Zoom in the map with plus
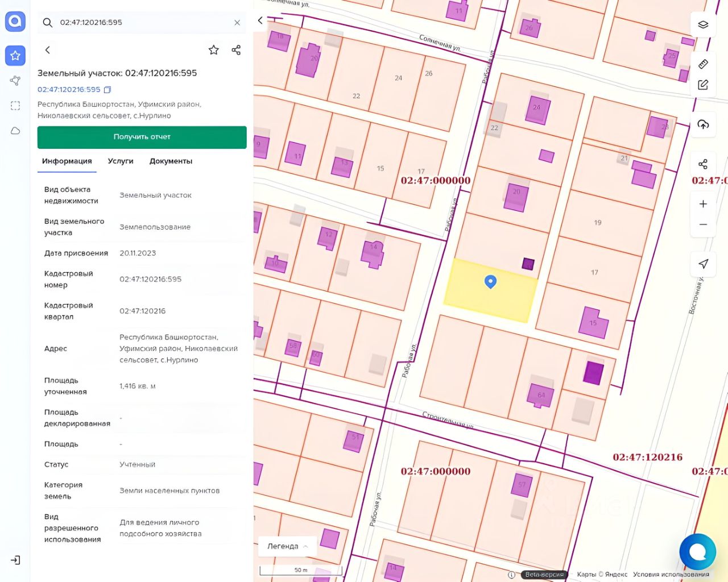The height and width of the screenshot is (582, 728). pyautogui.click(x=703, y=204)
